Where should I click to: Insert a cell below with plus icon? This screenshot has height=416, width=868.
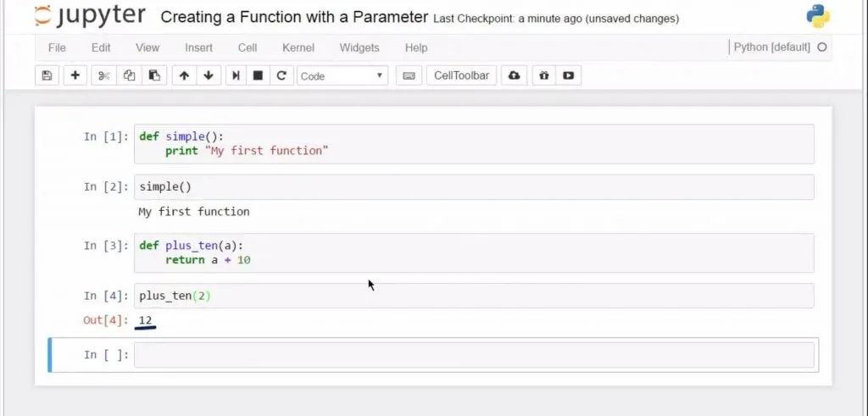point(75,75)
